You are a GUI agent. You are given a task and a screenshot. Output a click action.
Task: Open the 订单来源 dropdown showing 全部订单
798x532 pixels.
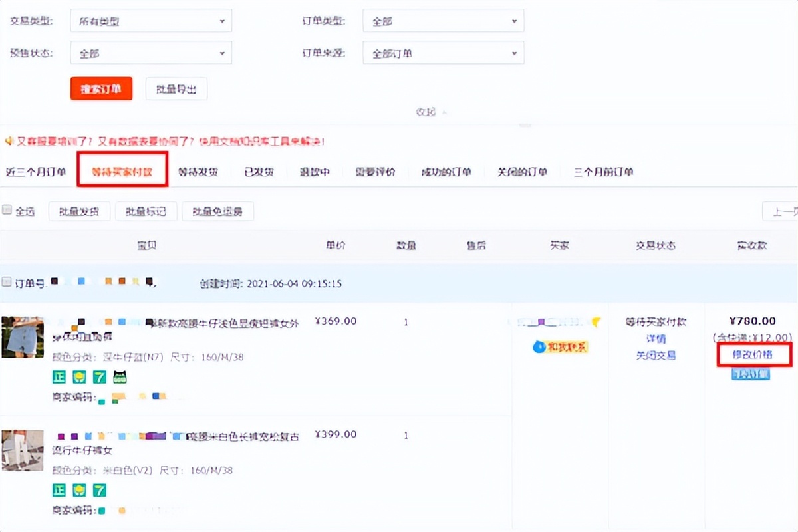[x=443, y=53]
